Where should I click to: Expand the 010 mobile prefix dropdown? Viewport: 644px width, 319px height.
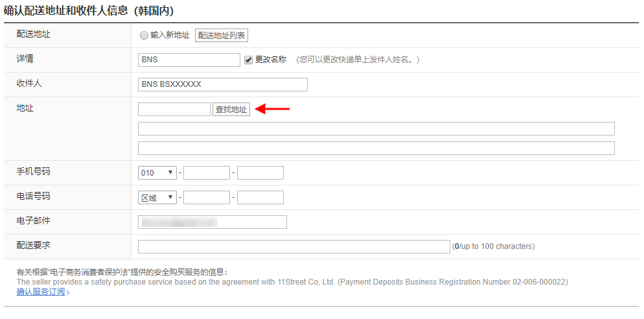157,172
